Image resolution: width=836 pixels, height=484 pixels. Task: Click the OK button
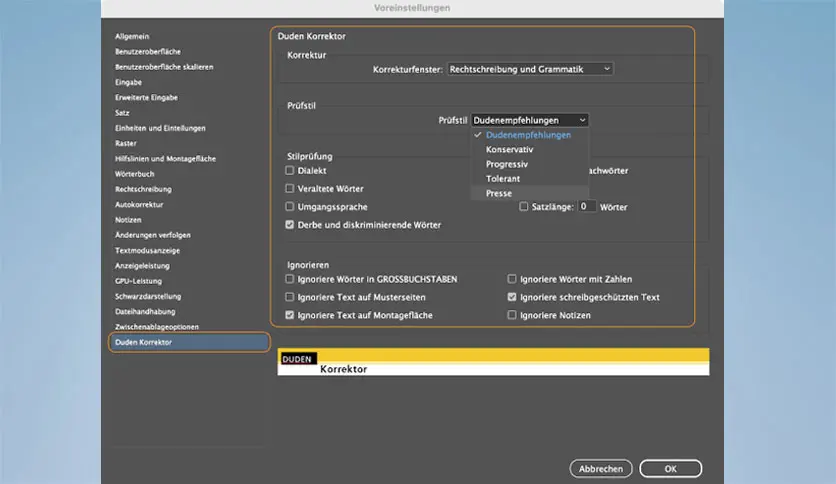pos(671,469)
